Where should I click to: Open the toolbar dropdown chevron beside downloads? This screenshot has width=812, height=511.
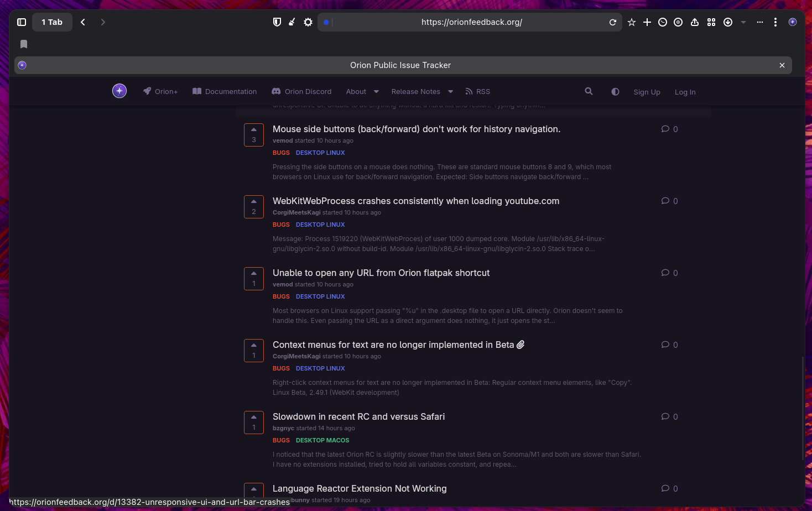pyautogui.click(x=743, y=22)
